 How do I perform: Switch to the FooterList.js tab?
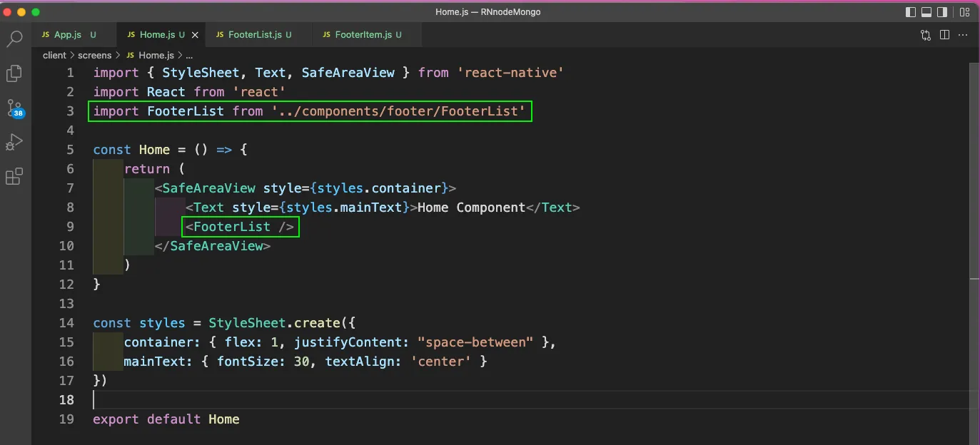[259, 34]
